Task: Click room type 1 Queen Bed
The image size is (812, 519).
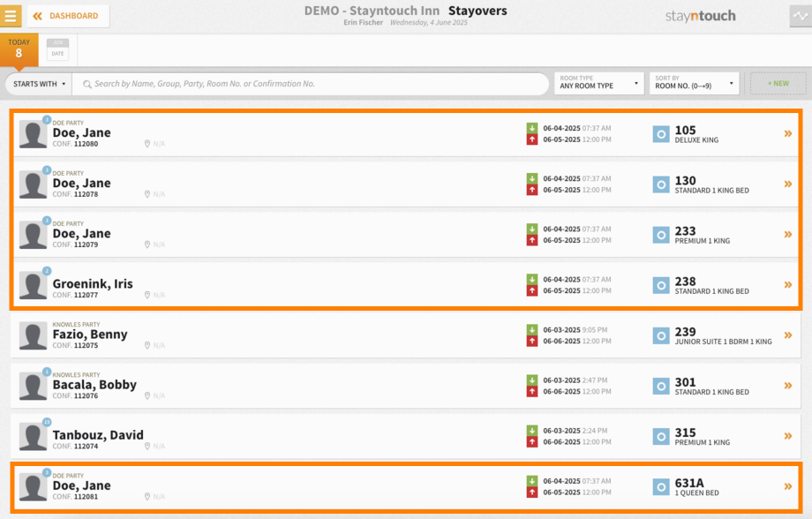Action: 696,493
